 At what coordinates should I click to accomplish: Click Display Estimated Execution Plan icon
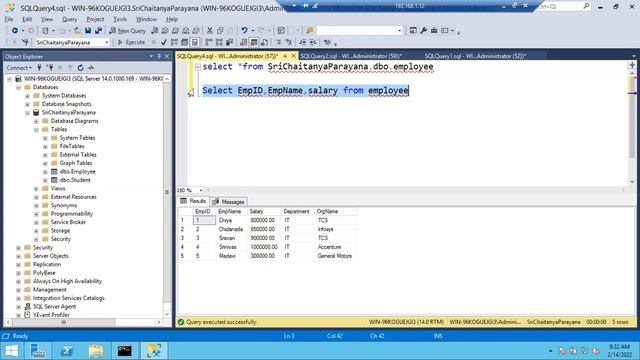pos(174,42)
